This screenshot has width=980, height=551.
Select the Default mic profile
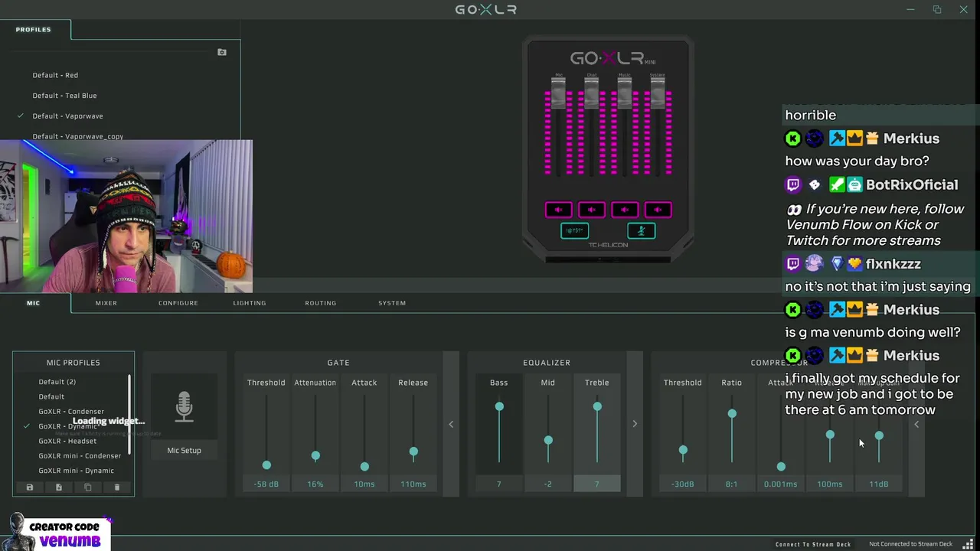tap(51, 396)
